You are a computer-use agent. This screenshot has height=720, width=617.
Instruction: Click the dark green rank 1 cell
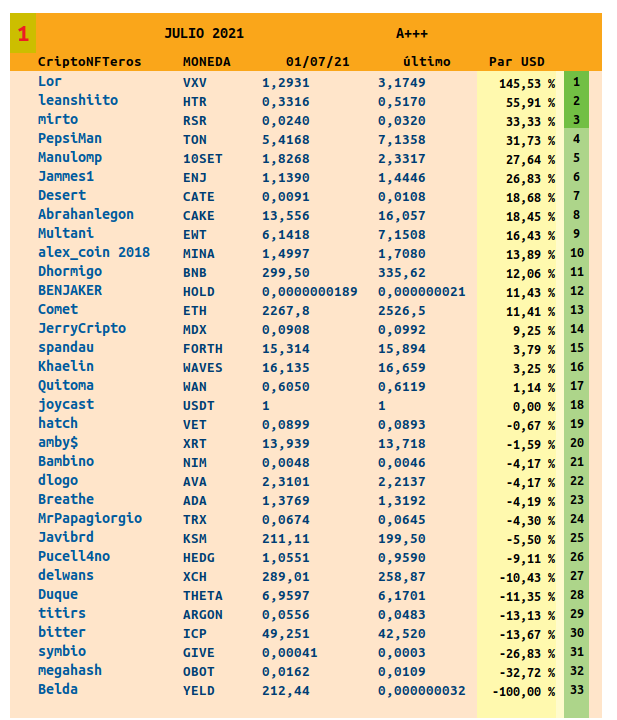point(577,81)
